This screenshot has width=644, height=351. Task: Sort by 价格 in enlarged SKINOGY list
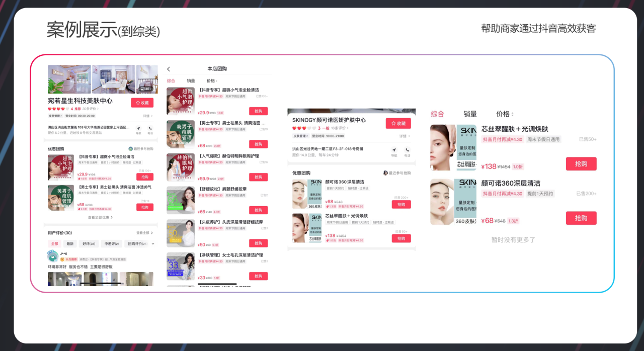point(504,114)
